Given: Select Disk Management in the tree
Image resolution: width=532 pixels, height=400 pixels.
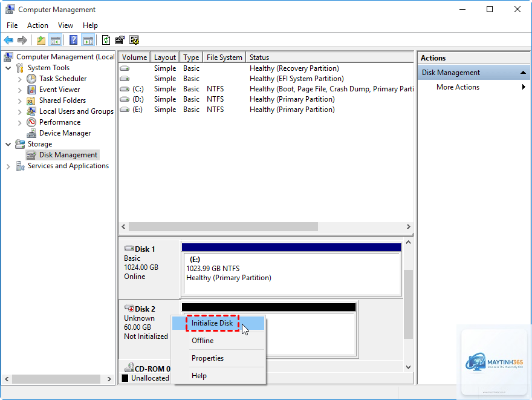Looking at the screenshot, I should [68, 155].
